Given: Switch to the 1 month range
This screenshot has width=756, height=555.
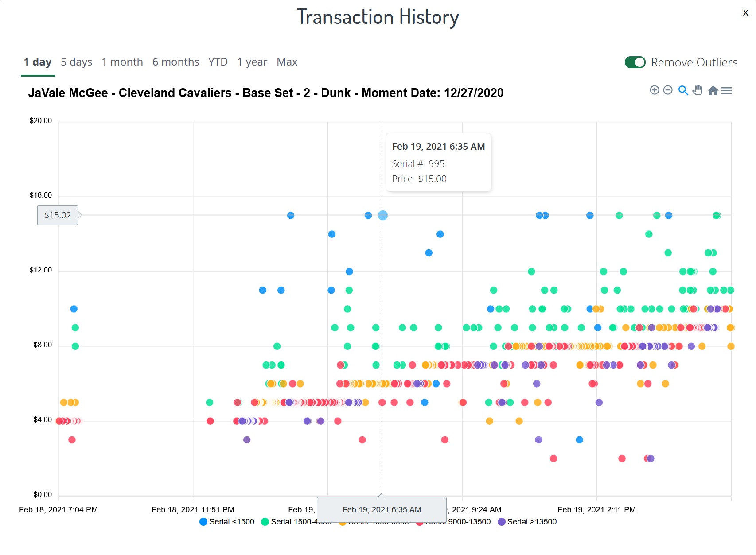Looking at the screenshot, I should 122,62.
